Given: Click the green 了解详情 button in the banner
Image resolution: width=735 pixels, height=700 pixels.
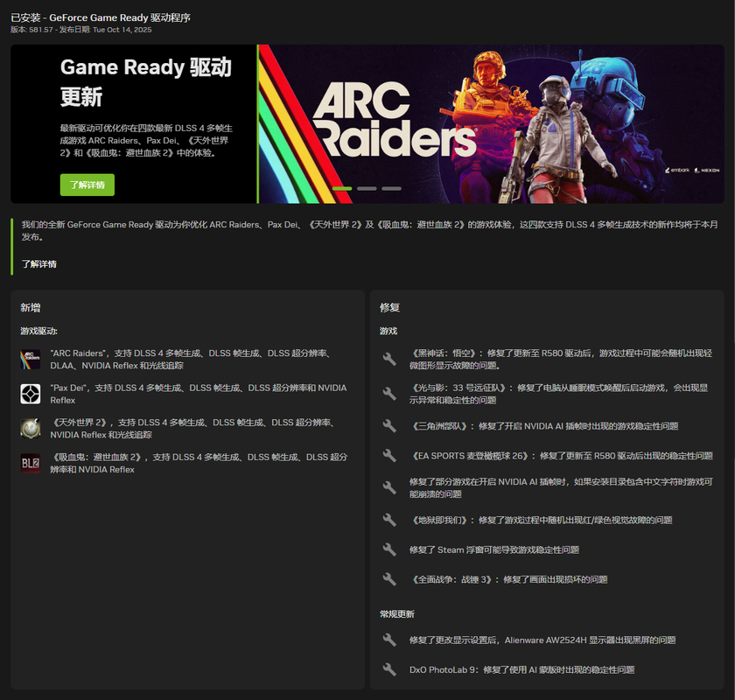Looking at the screenshot, I should pyautogui.click(x=87, y=185).
